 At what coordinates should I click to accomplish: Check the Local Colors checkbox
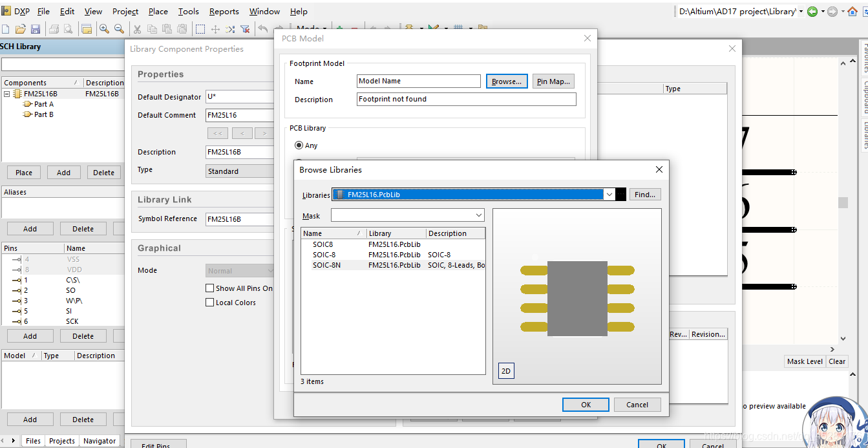coord(209,303)
